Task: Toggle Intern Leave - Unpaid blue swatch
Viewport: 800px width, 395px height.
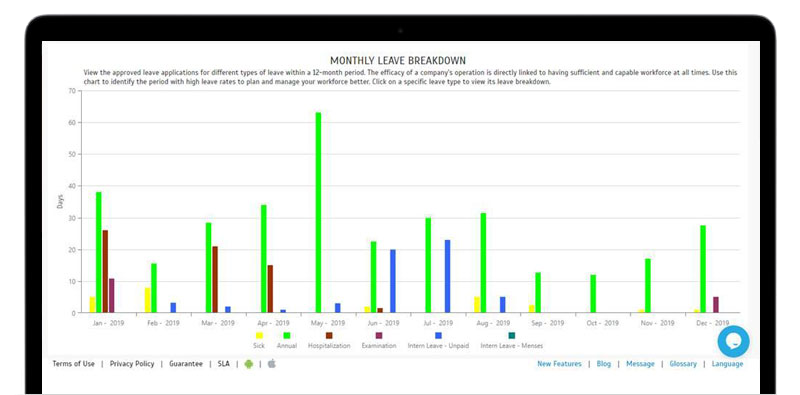Action: (x=438, y=335)
